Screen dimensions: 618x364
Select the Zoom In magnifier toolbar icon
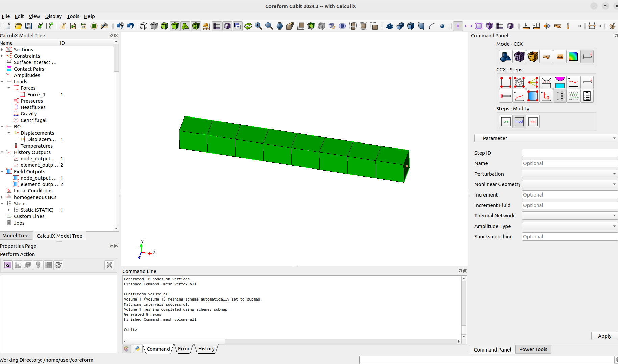pos(259,26)
